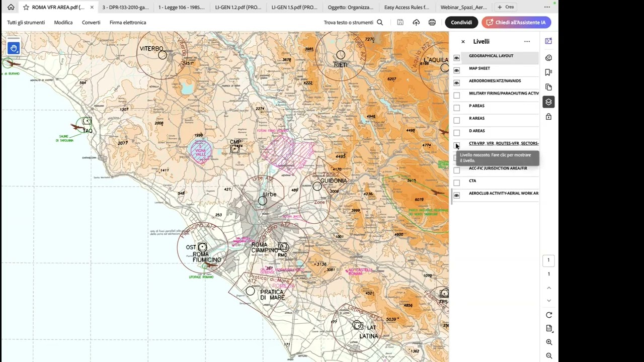644x362 pixels.
Task: Switch to the Oggetto: Organizza tab
Action: point(351,7)
